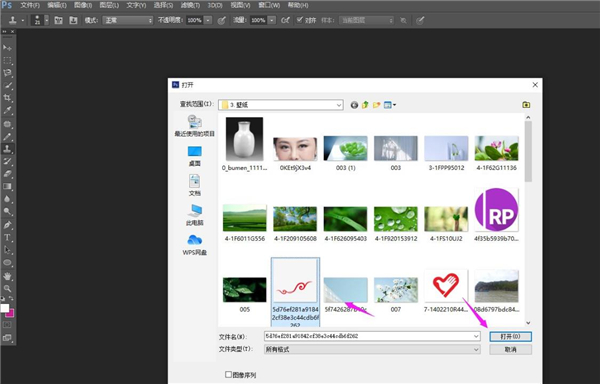
Task: Select the Move tool
Action: [7, 48]
